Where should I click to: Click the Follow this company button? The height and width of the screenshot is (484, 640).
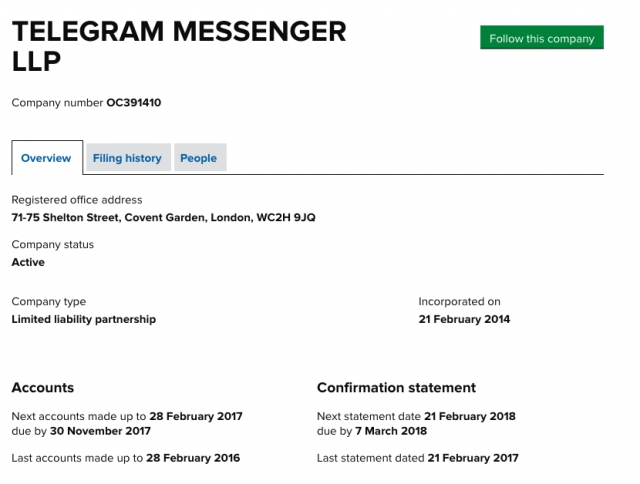(542, 38)
